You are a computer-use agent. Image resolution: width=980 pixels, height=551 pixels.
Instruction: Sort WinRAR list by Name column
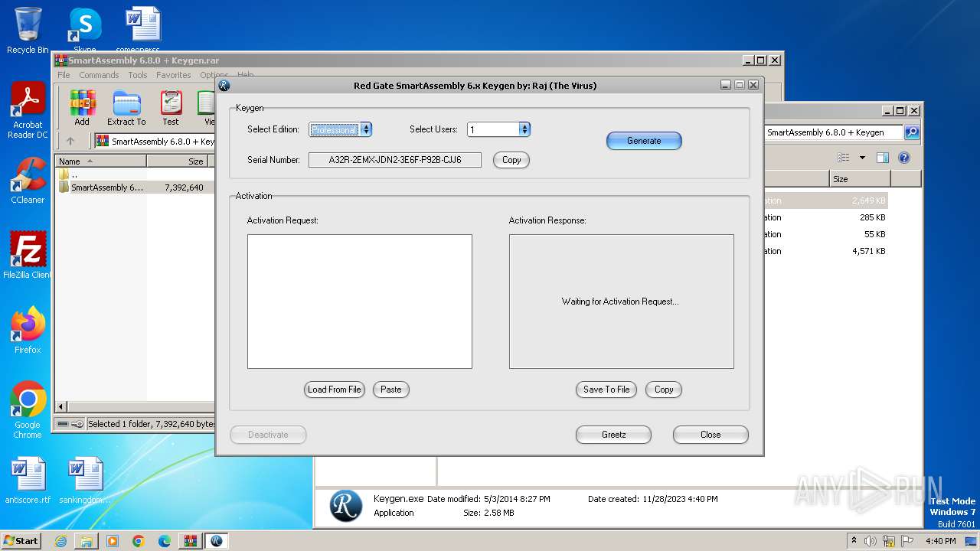click(100, 161)
